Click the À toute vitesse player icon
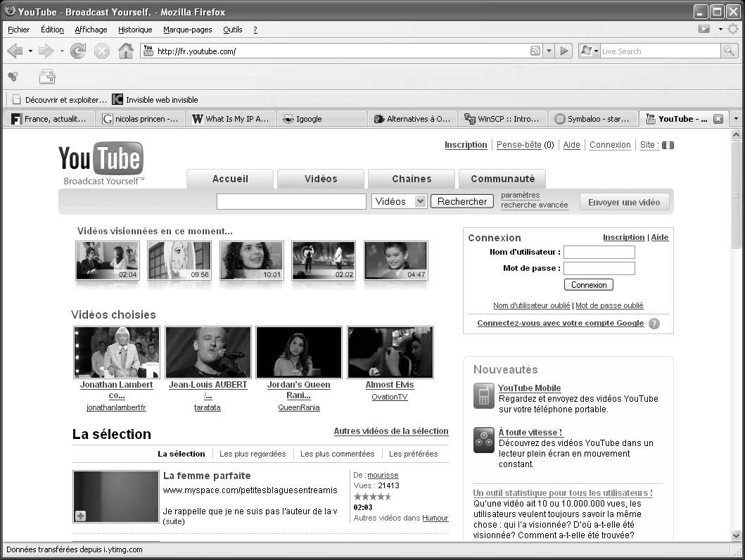This screenshot has width=745, height=560. pyautogui.click(x=484, y=440)
